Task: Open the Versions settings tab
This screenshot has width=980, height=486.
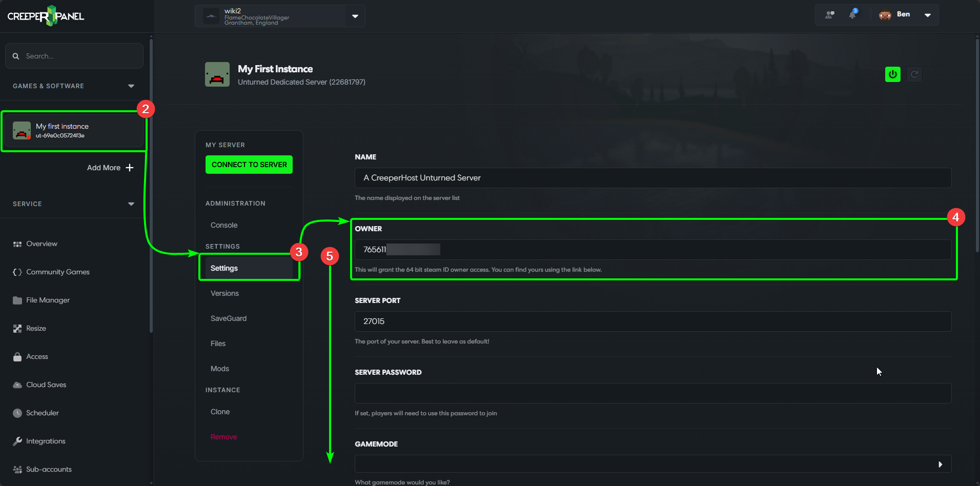Action: point(224,293)
